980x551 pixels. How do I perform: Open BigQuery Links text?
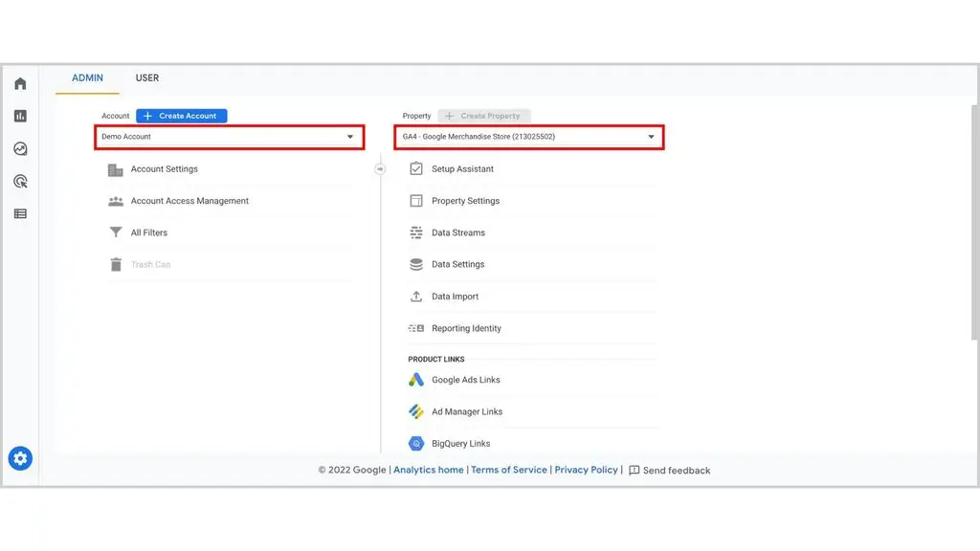click(460, 443)
